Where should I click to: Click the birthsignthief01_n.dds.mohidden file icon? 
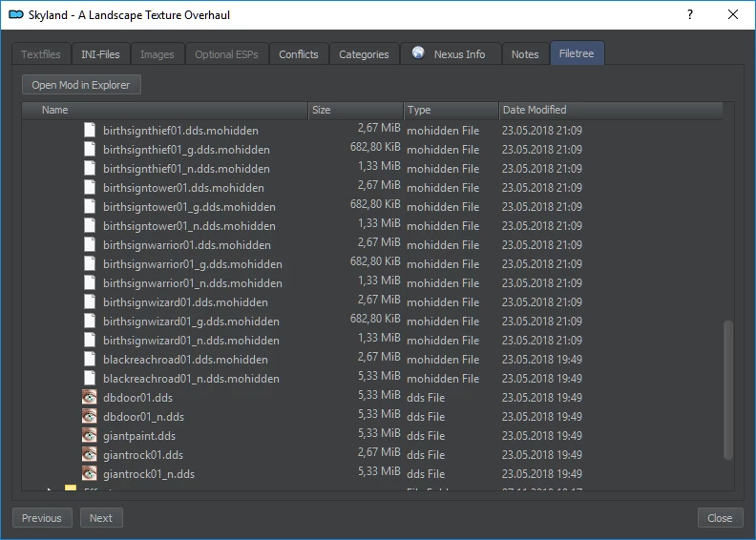(90, 168)
